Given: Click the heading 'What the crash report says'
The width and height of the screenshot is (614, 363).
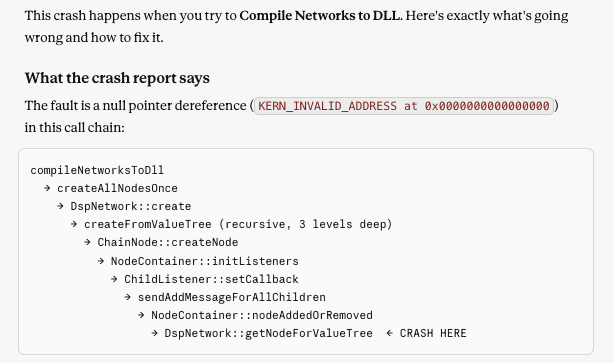Looking at the screenshot, I should click(117, 78).
